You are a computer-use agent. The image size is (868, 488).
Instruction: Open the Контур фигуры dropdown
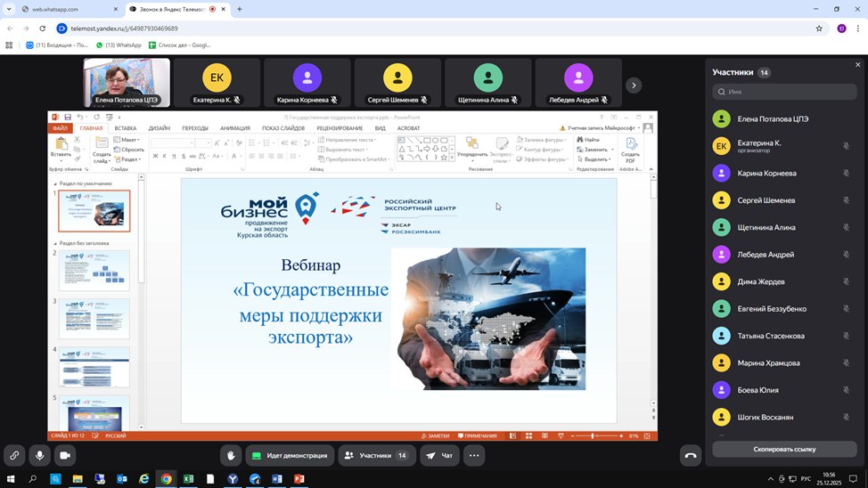point(540,150)
